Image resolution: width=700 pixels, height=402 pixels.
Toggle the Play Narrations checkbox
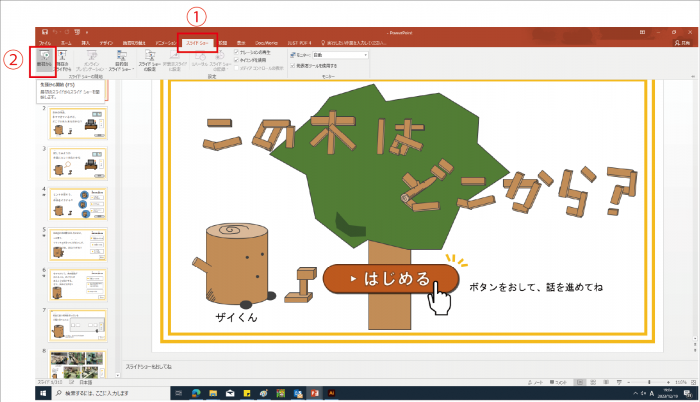coord(235,52)
